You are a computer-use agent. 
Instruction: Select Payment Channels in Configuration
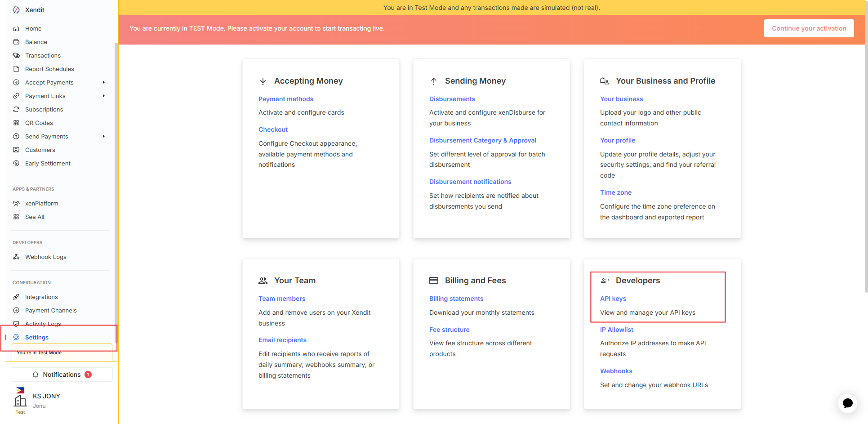click(x=51, y=310)
